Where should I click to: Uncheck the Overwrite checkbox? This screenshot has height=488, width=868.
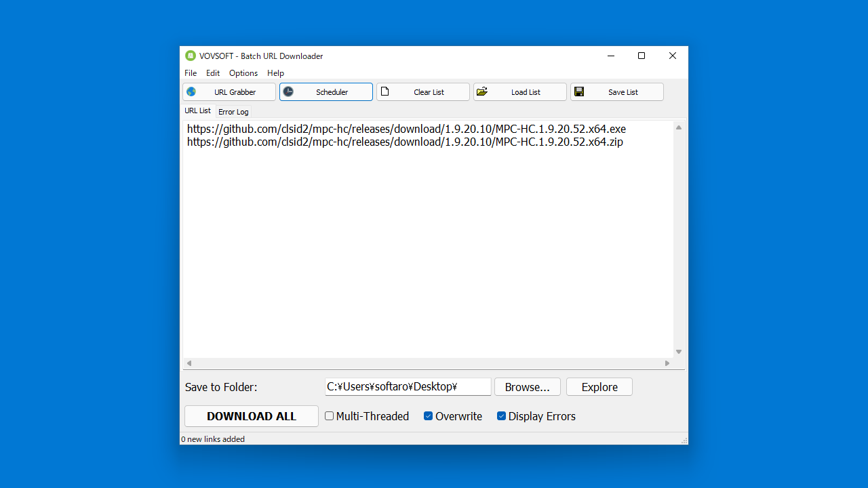[429, 416]
